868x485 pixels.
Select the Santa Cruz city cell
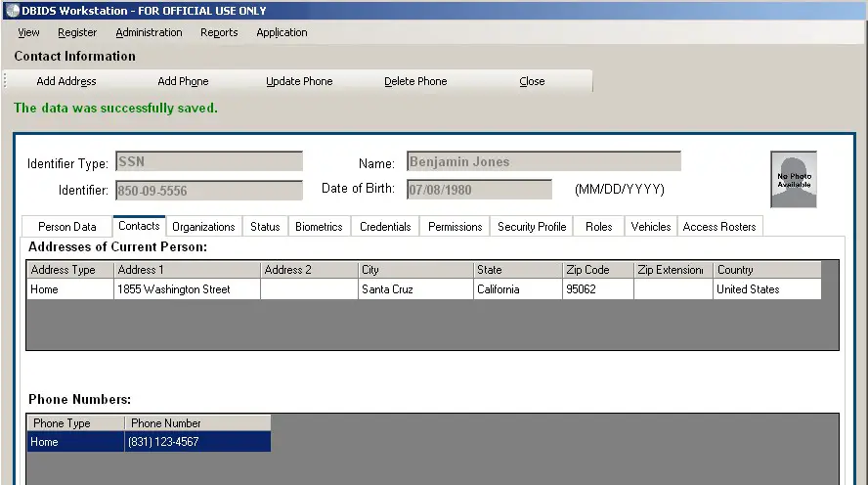click(415, 289)
